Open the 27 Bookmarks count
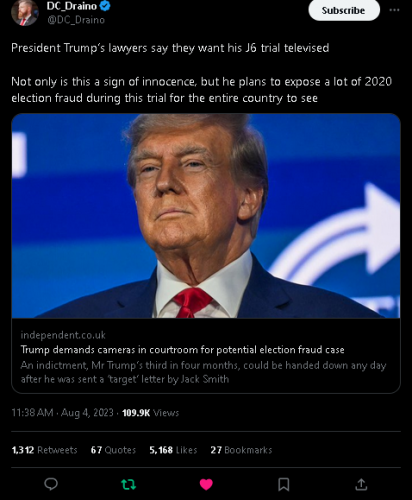Image resolution: width=412 pixels, height=500 pixels. (x=241, y=450)
